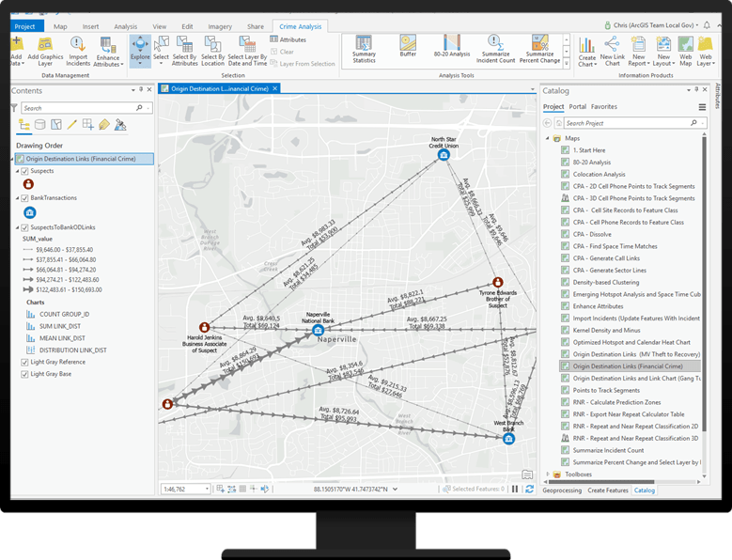Viewport: 732px width, 560px height.
Task: Open notifications bell icon
Action: coord(707,25)
